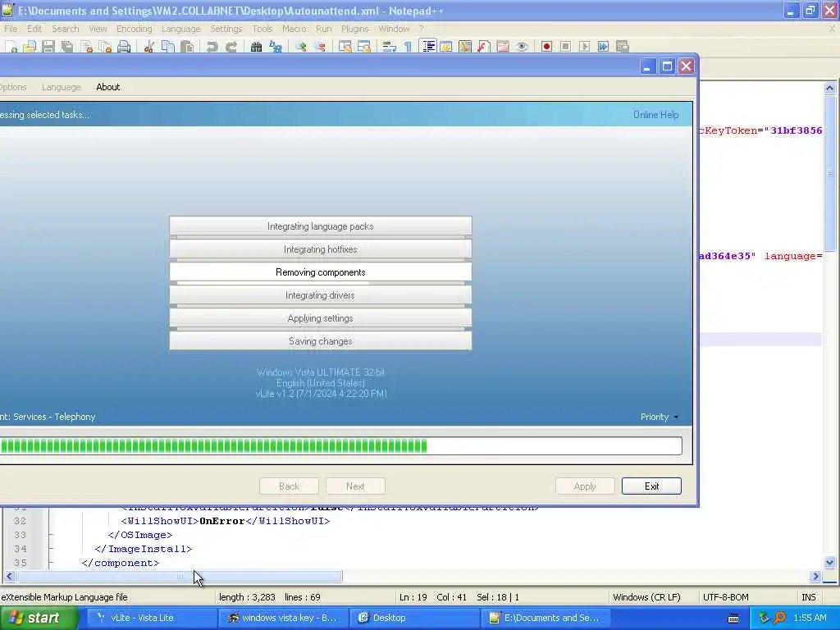The image size is (840, 630).
Task: Open the Plugins menu in Notepad++
Action: (x=354, y=29)
